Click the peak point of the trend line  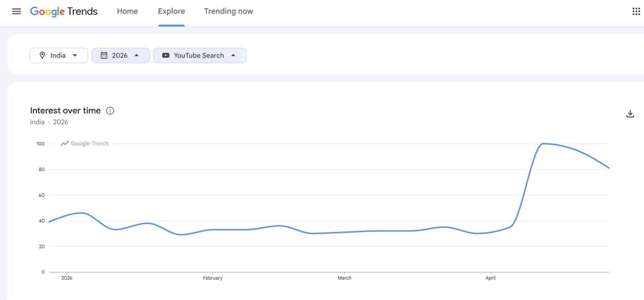[543, 144]
